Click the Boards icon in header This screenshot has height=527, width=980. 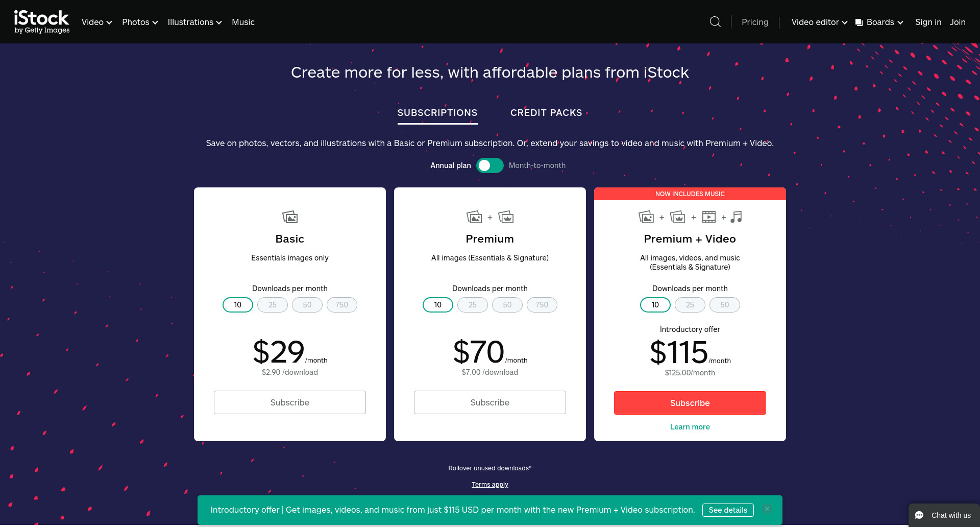tap(859, 22)
